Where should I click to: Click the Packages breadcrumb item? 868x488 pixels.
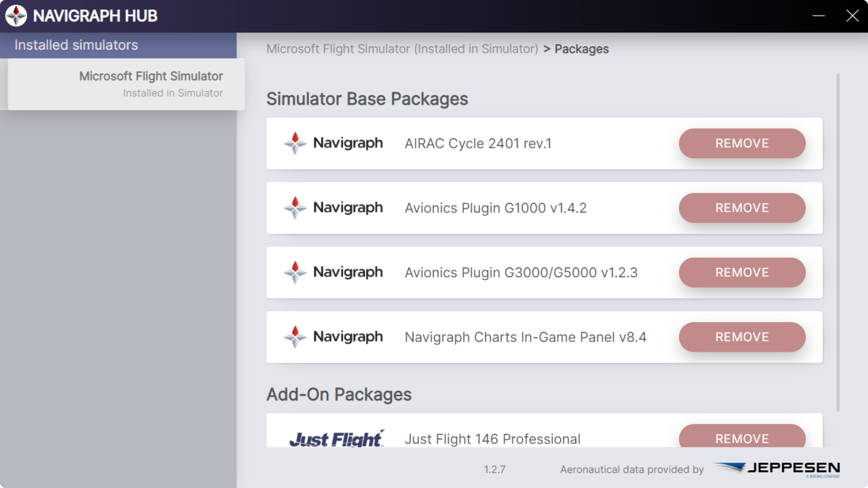pos(581,49)
